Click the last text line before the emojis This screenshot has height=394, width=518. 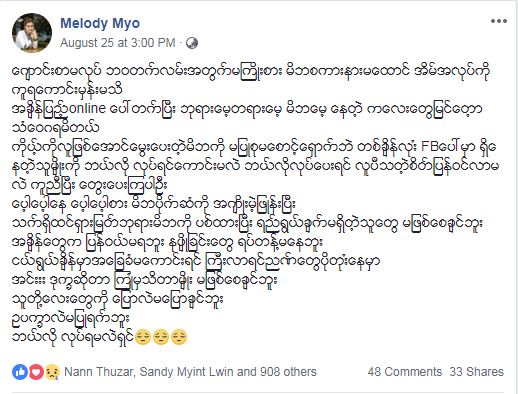tap(73, 337)
